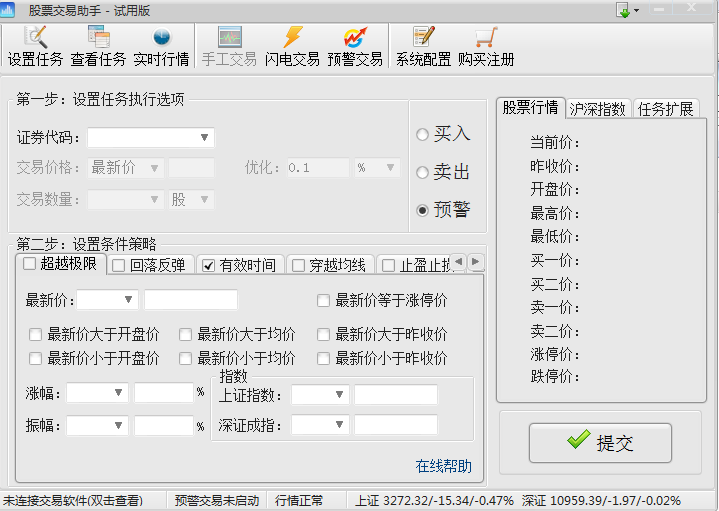Expand the 最新价 comparison dropdown

[x=128, y=300]
